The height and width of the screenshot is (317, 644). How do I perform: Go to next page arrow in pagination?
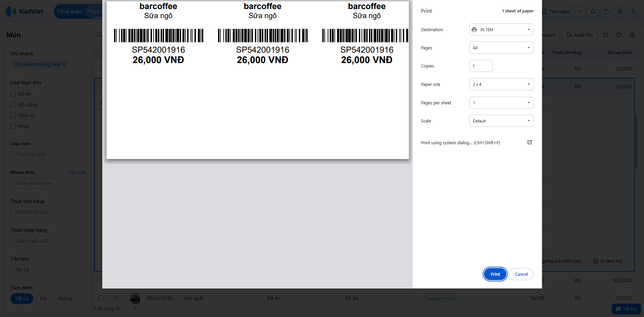point(136,309)
